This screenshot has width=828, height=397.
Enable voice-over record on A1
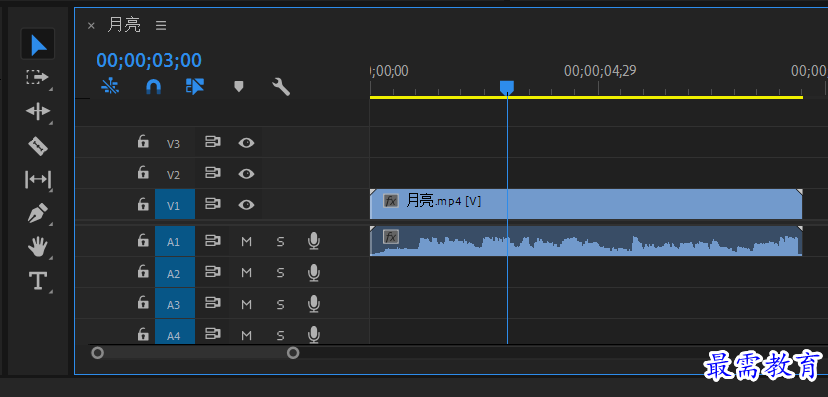tap(314, 241)
